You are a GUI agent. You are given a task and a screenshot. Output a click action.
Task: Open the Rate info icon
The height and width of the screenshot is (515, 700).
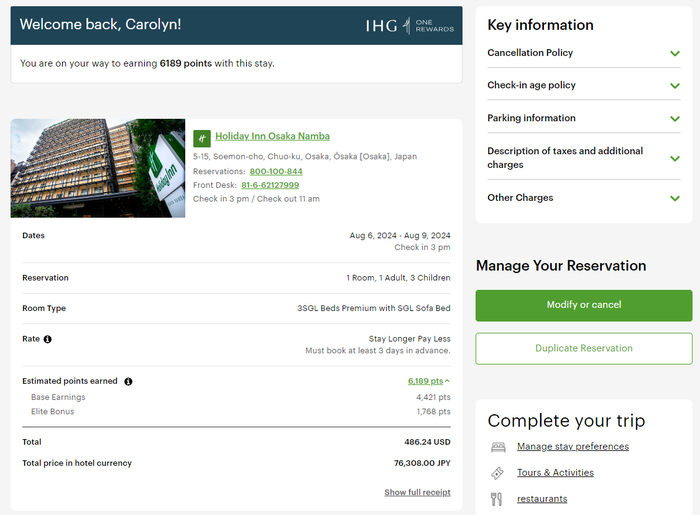47,339
